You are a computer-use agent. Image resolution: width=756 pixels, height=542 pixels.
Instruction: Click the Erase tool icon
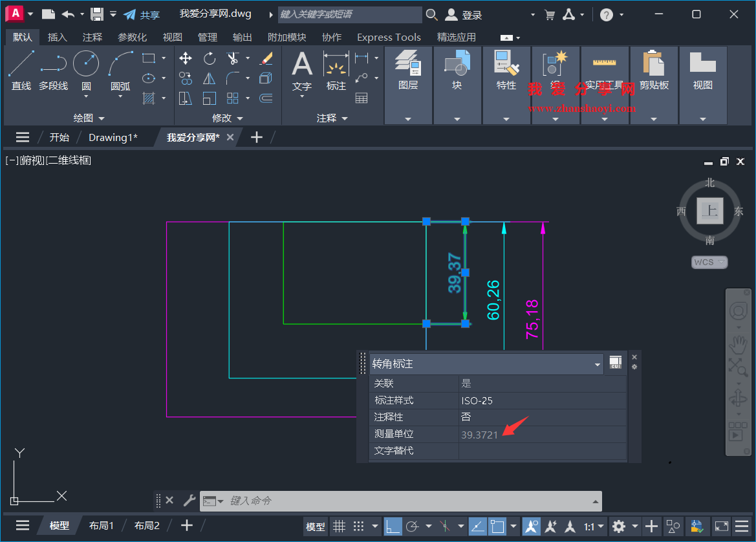[266, 58]
